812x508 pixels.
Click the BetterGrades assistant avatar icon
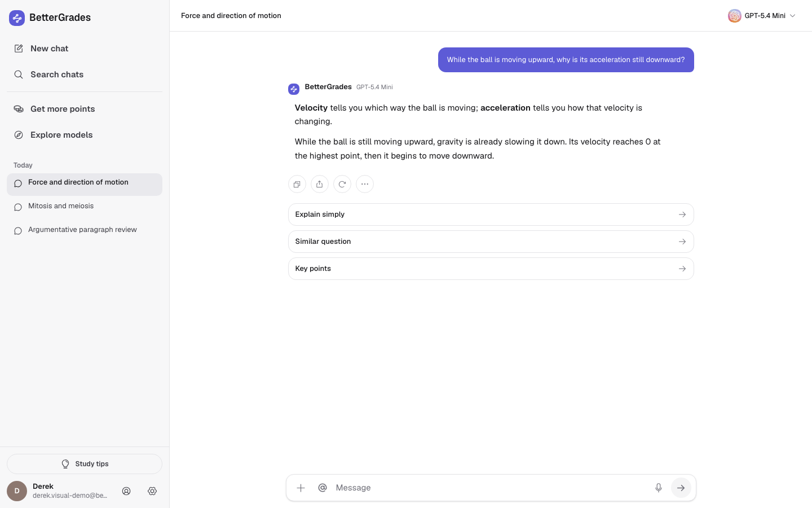[x=294, y=89]
